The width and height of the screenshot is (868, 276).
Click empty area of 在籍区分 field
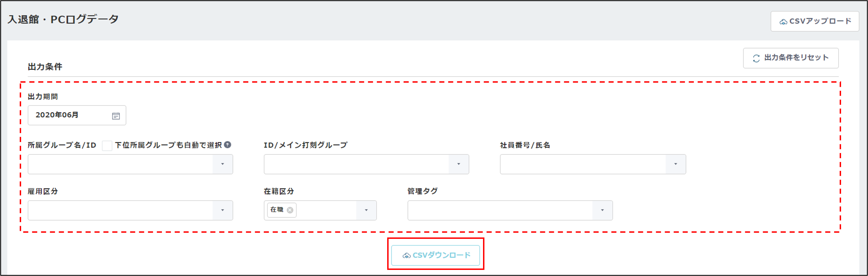[x=326, y=210]
